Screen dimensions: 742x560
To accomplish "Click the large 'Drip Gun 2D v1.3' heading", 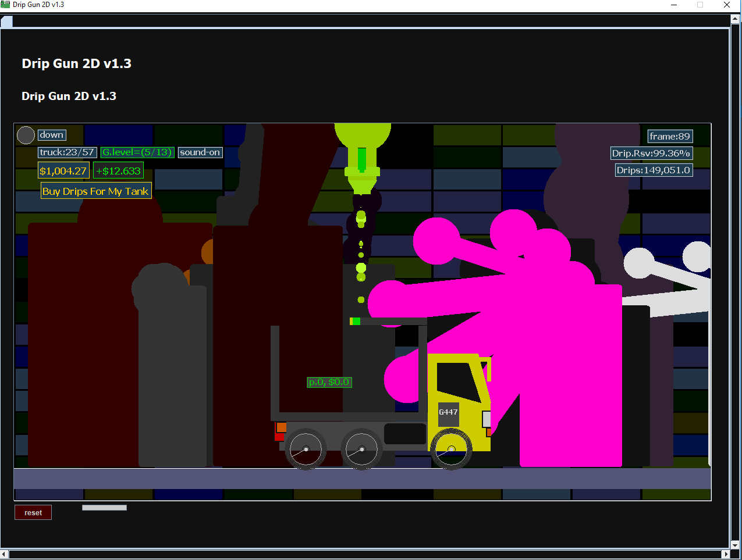I will pyautogui.click(x=77, y=64).
